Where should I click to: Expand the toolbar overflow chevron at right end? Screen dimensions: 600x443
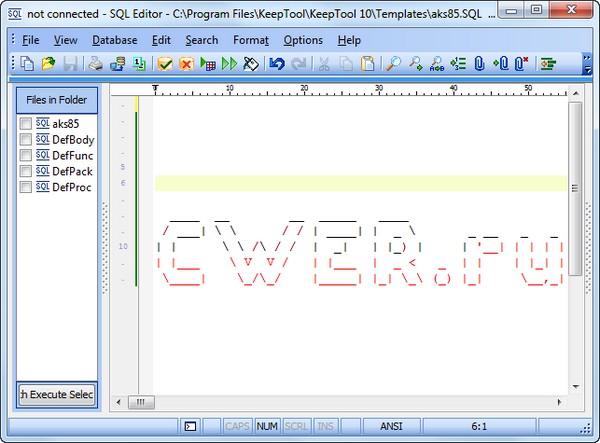(x=588, y=64)
